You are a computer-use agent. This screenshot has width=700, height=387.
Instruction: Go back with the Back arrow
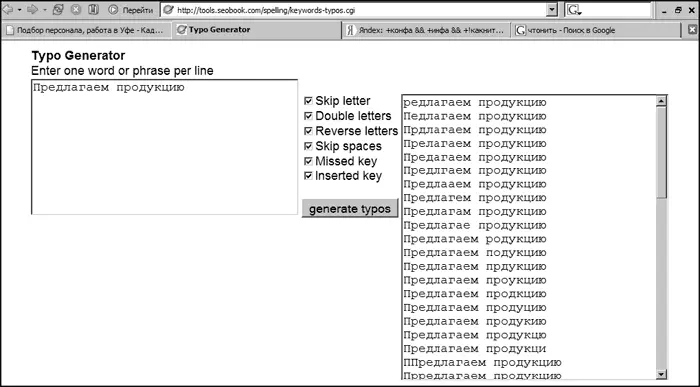click(8, 9)
